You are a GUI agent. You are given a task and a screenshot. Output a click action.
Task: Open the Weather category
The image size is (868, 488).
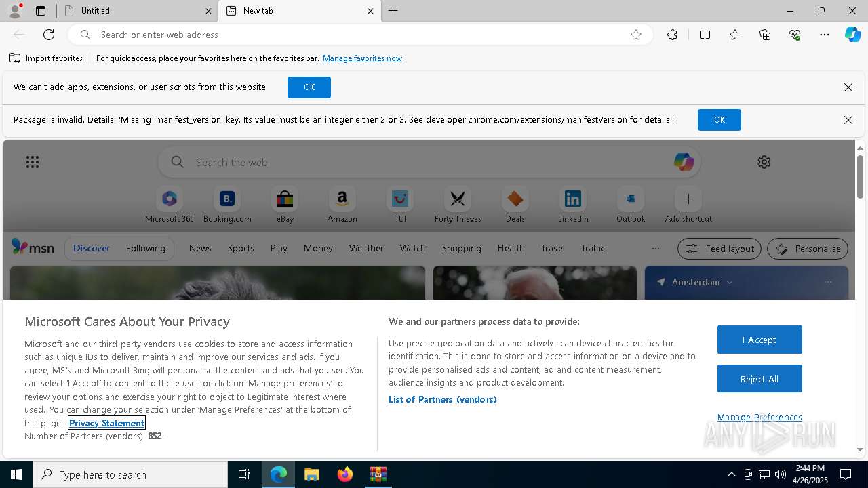click(366, 248)
